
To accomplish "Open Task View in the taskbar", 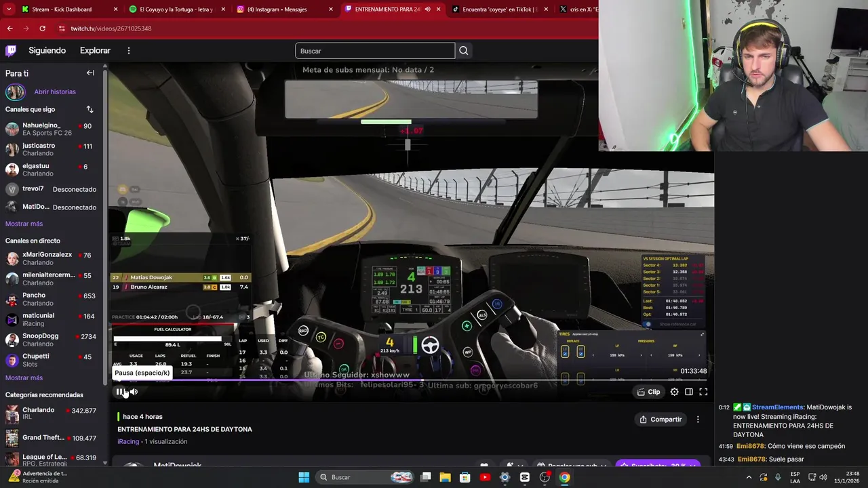I will 425,477.
